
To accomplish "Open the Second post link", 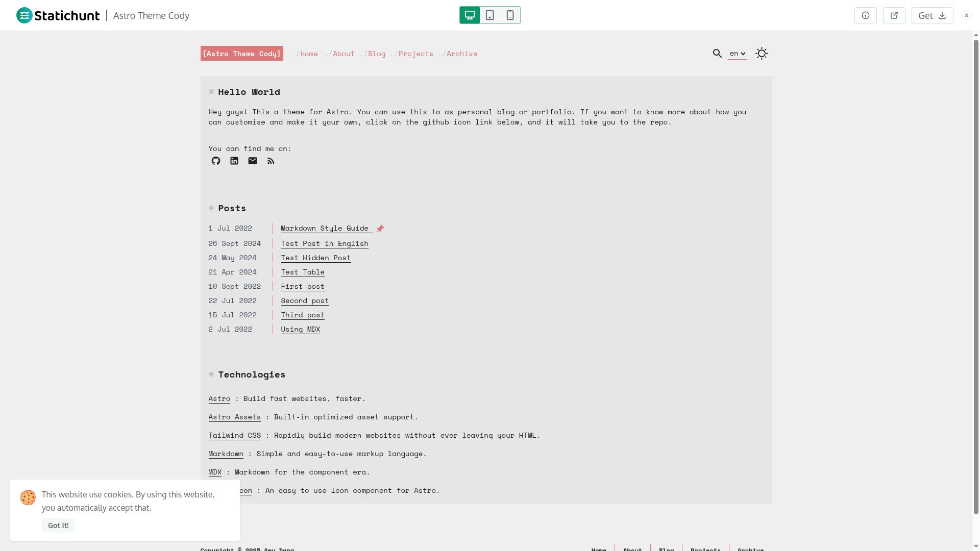I will 305,301.
